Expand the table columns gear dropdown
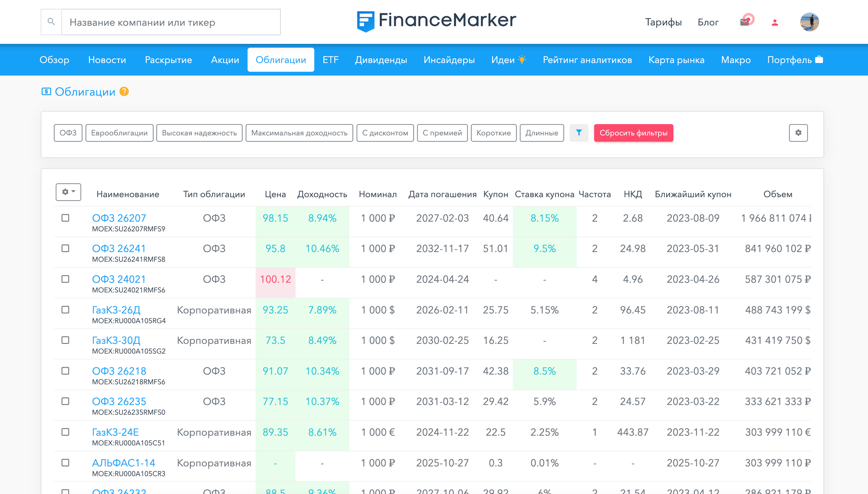 point(68,192)
